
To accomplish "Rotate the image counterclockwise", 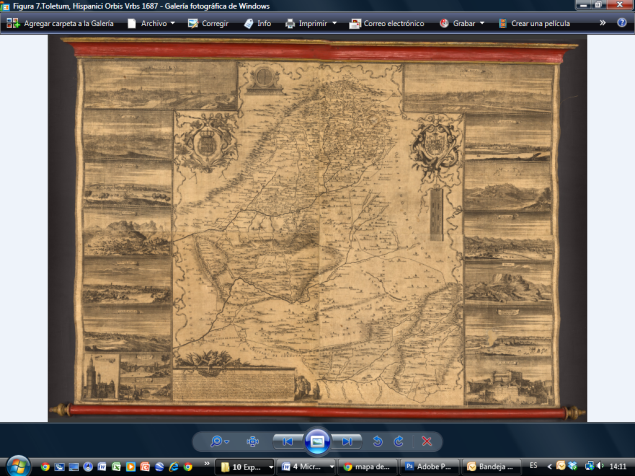I will tap(377, 441).
